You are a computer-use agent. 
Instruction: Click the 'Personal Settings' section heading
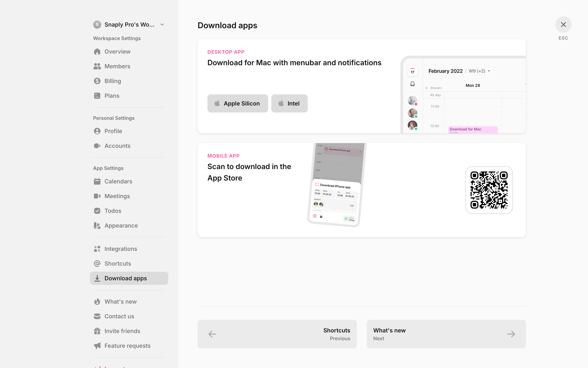coord(114,118)
